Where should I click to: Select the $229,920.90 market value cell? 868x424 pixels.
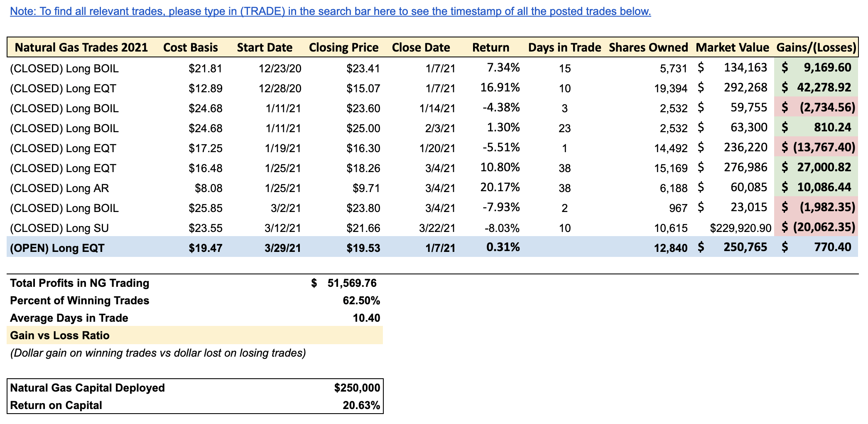pyautogui.click(x=740, y=228)
